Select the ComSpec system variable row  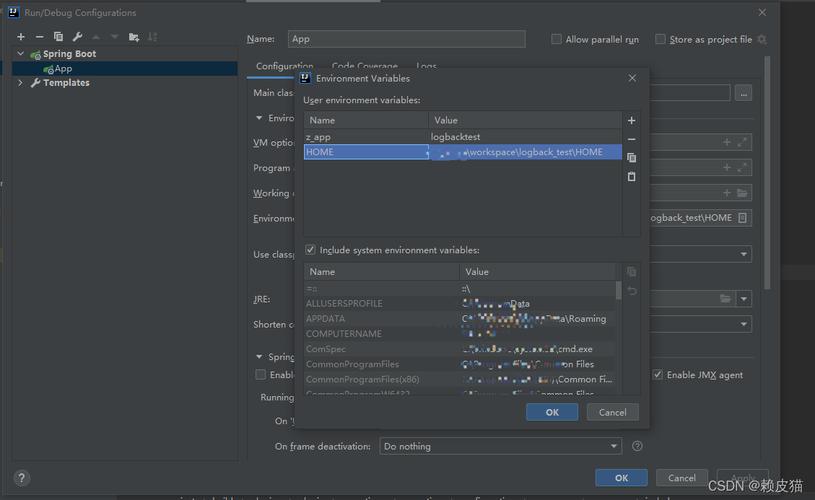pos(459,349)
